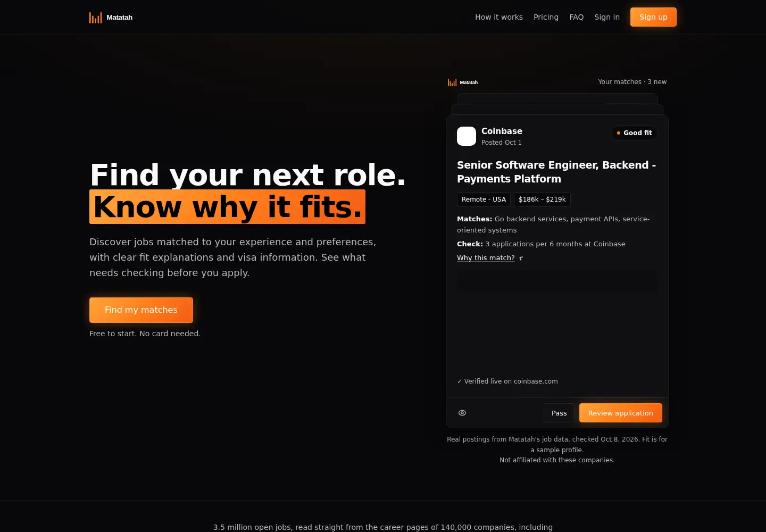
Task: Click the small Matatah logo above matches
Action: 463,82
